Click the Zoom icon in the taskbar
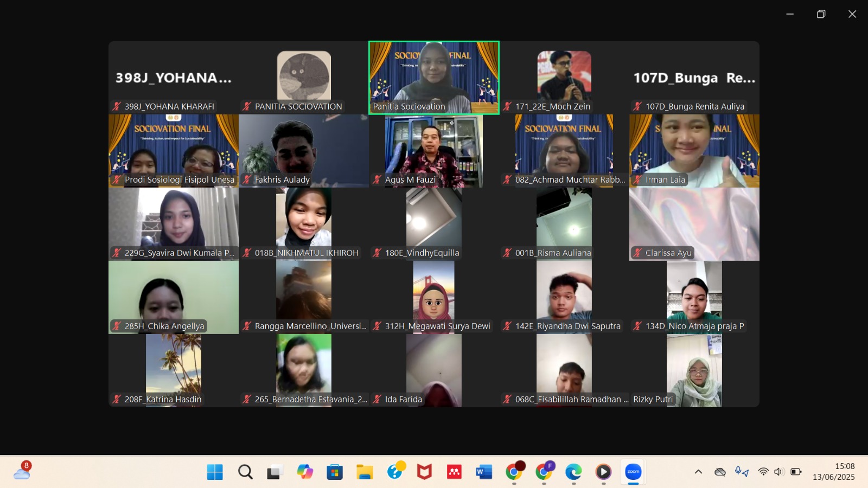The image size is (868, 488). (x=633, y=472)
